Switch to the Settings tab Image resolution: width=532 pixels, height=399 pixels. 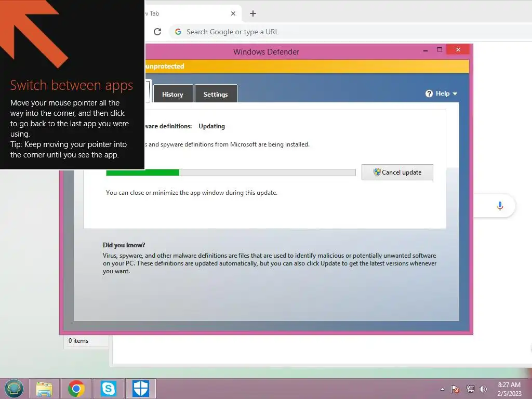point(216,94)
